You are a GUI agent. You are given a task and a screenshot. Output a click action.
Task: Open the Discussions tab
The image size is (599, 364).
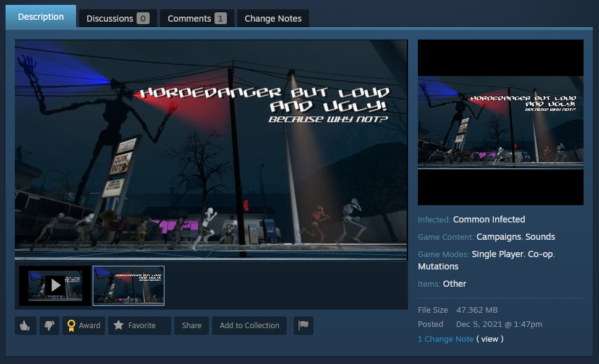click(117, 19)
